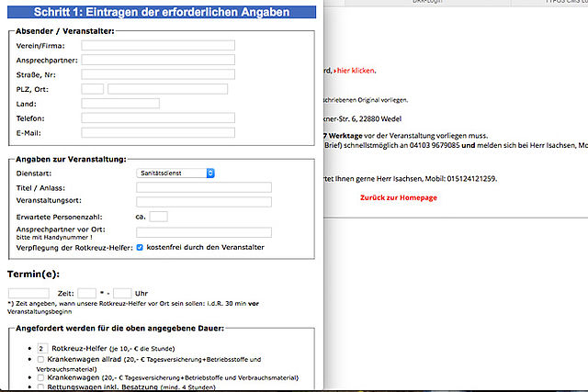This screenshot has height=392, width=588.
Task: Click the Ansprechpartner vor Ort field
Action: click(x=204, y=232)
